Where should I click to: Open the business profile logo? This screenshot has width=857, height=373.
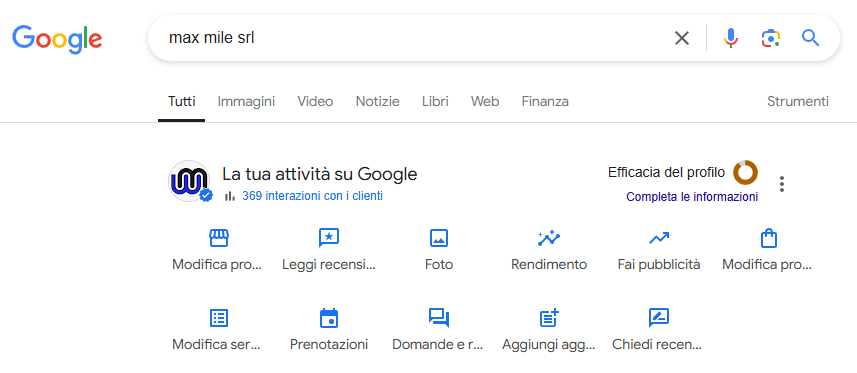[189, 181]
